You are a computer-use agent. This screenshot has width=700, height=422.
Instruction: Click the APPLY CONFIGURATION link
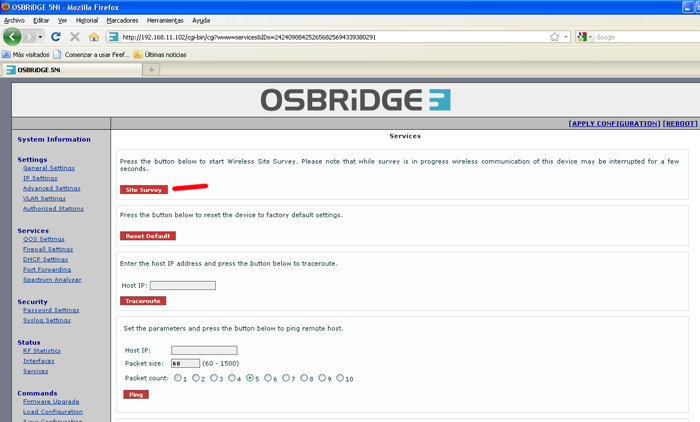(613, 123)
